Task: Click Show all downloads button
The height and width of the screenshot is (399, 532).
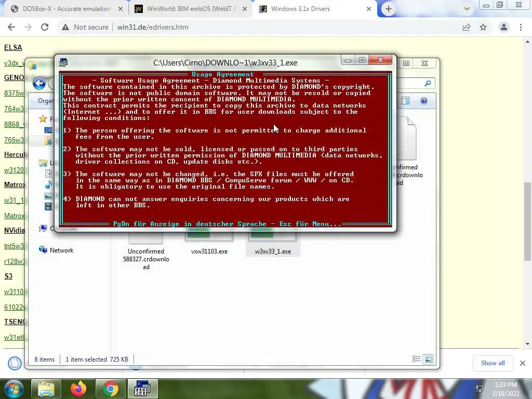Action: [493, 363]
